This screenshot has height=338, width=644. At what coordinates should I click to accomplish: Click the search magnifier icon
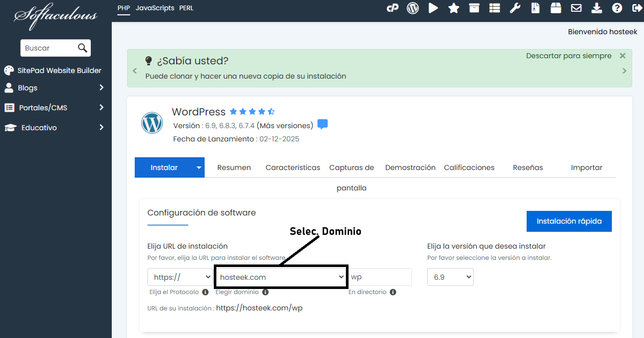pyautogui.click(x=82, y=48)
